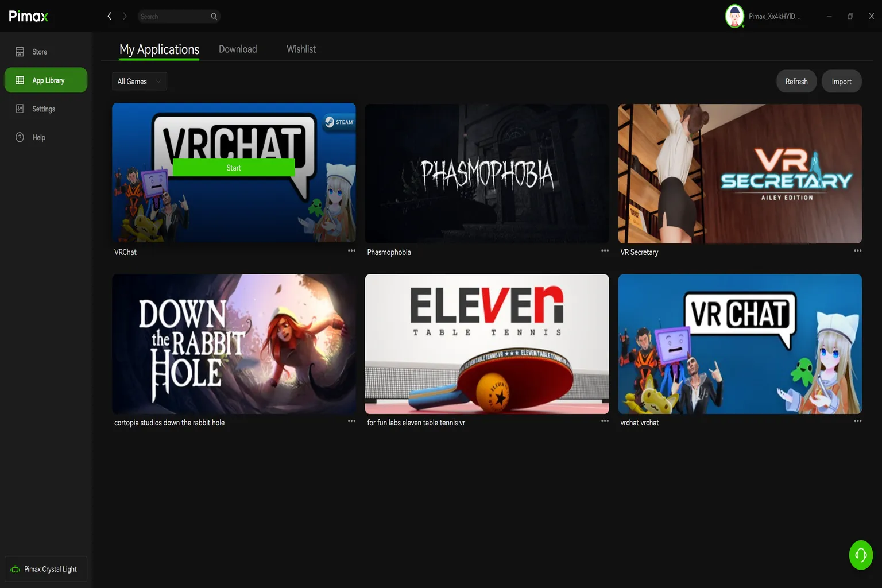Expand the All Games filter dropdown

click(140, 82)
